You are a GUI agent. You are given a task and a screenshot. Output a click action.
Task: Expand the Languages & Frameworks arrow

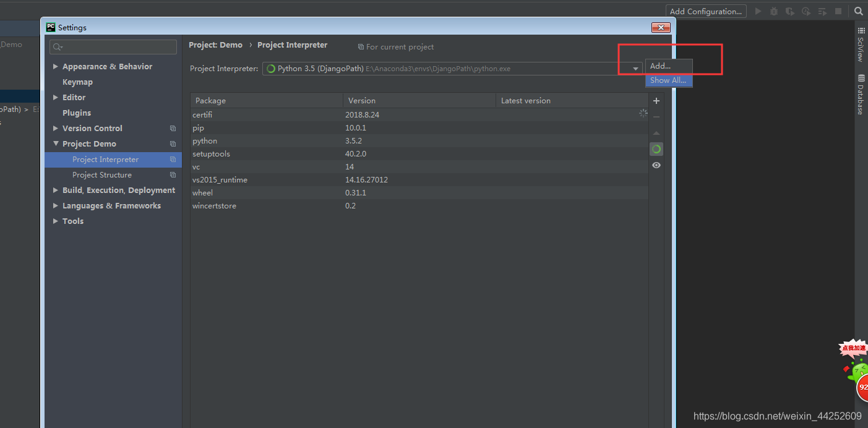click(56, 206)
